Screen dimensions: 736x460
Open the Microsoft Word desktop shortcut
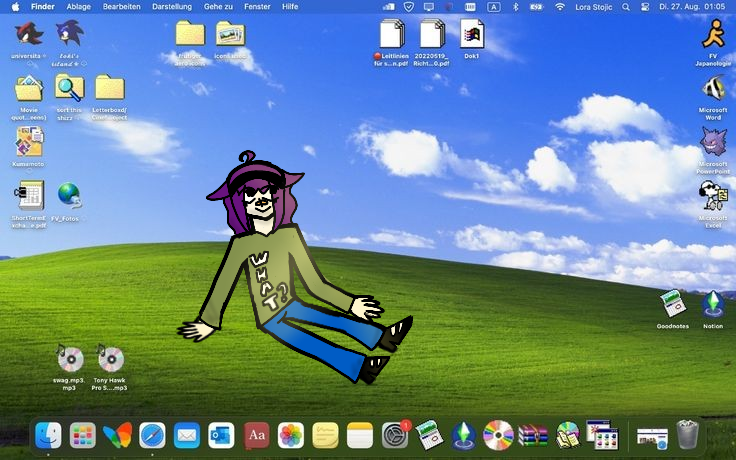click(x=713, y=89)
